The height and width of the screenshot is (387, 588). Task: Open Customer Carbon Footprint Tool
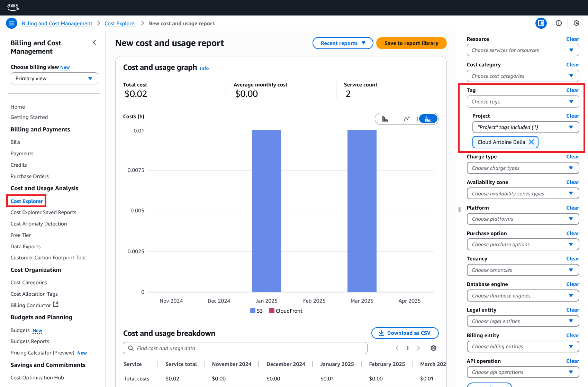click(x=48, y=258)
